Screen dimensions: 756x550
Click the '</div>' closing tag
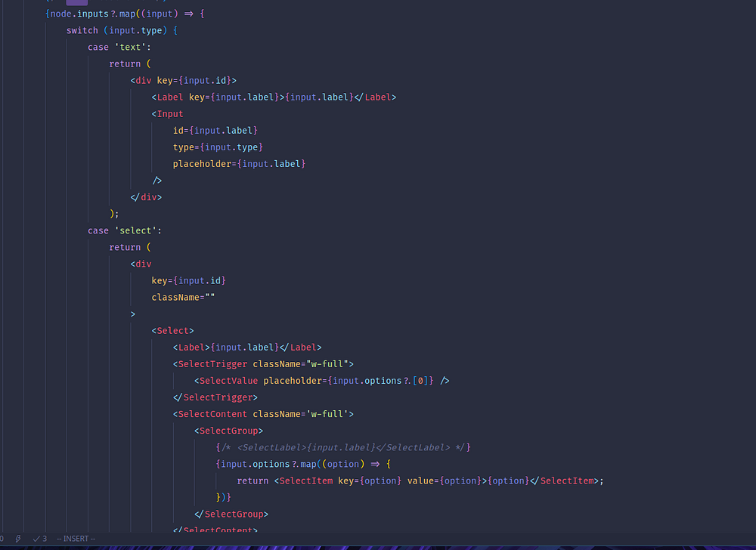(x=146, y=197)
